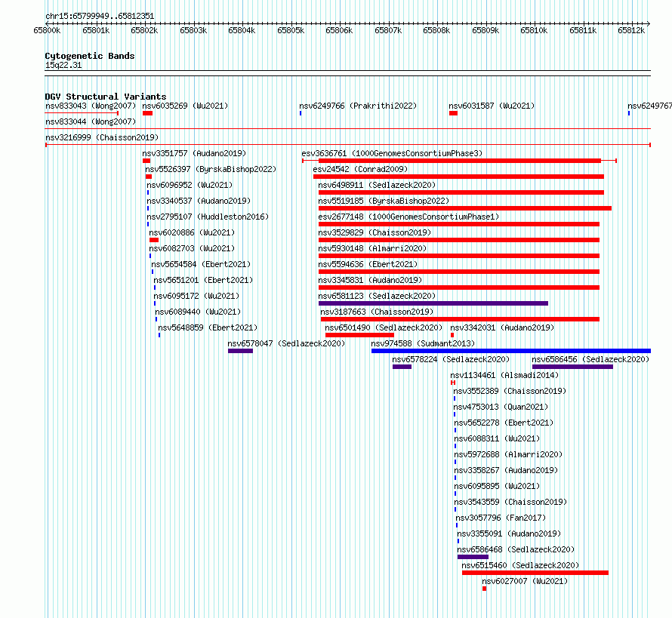Click the nsv6095172 (Wu2021) label
The width and height of the screenshot is (672, 618).
[196, 296]
